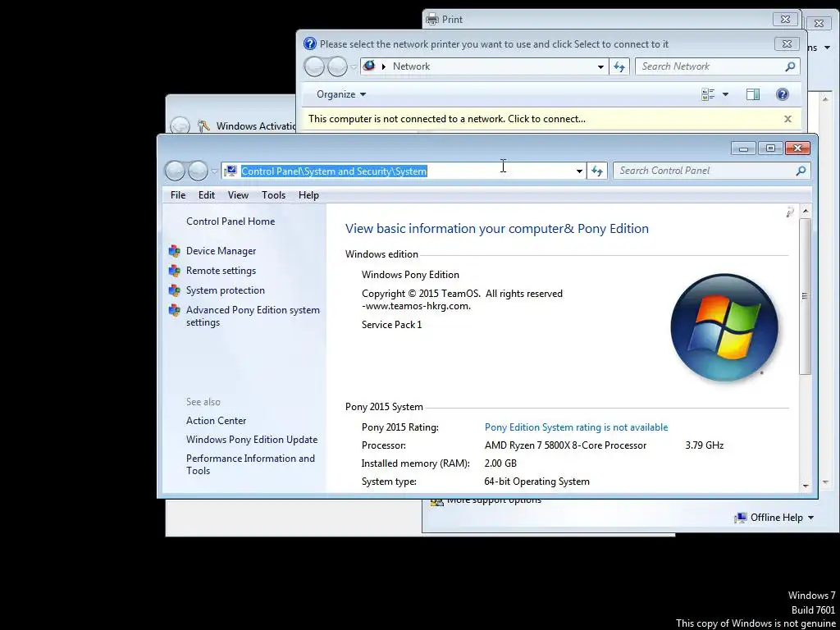Image resolution: width=840 pixels, height=630 pixels.
Task: Click the Forward button in Network window
Action: click(337, 66)
